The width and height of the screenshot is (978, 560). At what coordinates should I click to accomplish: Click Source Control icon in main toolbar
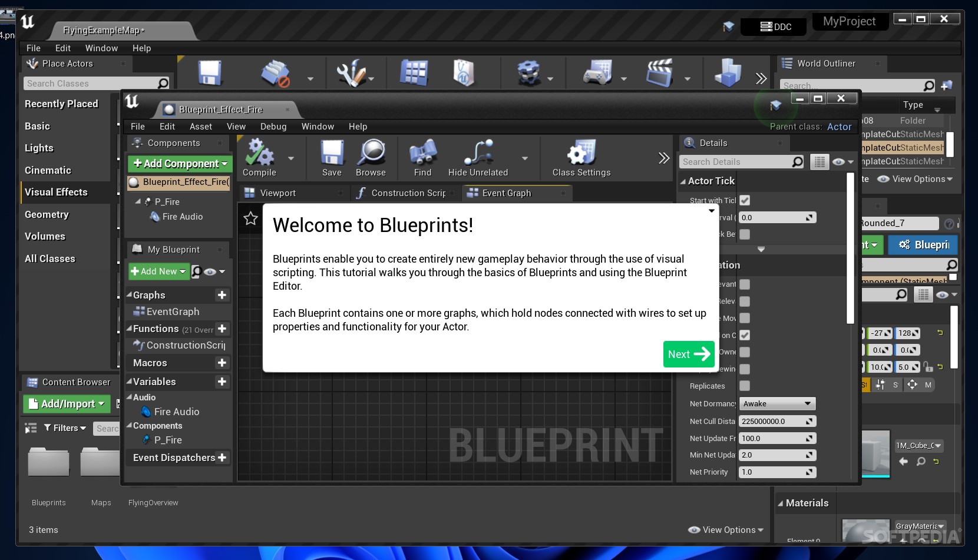[275, 74]
